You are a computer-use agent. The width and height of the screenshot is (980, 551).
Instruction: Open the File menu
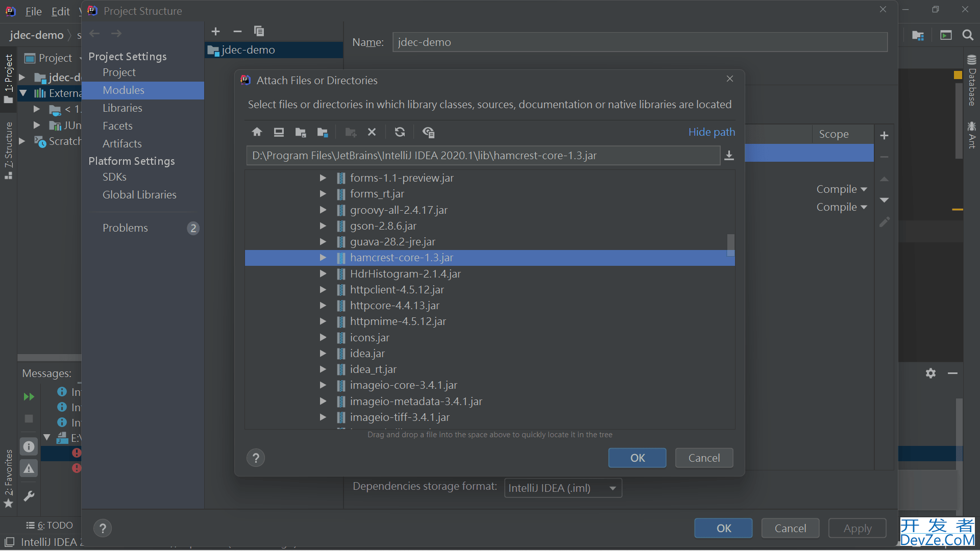(x=34, y=11)
